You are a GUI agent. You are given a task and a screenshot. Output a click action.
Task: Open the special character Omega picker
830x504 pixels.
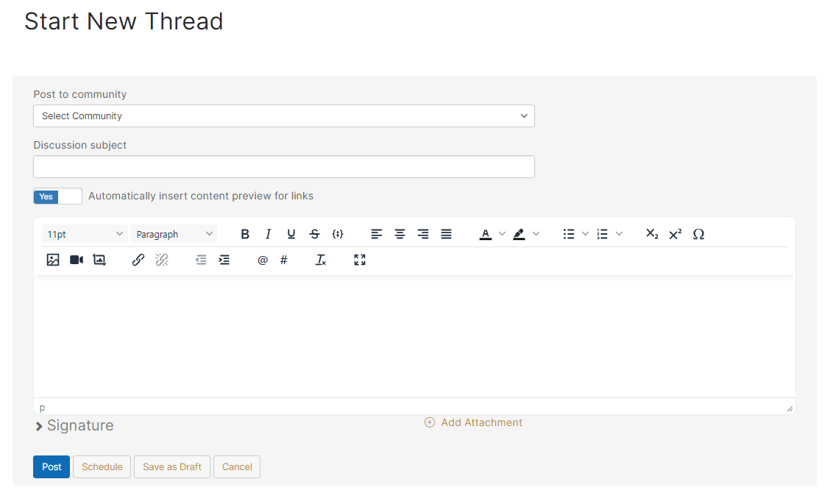coord(698,234)
